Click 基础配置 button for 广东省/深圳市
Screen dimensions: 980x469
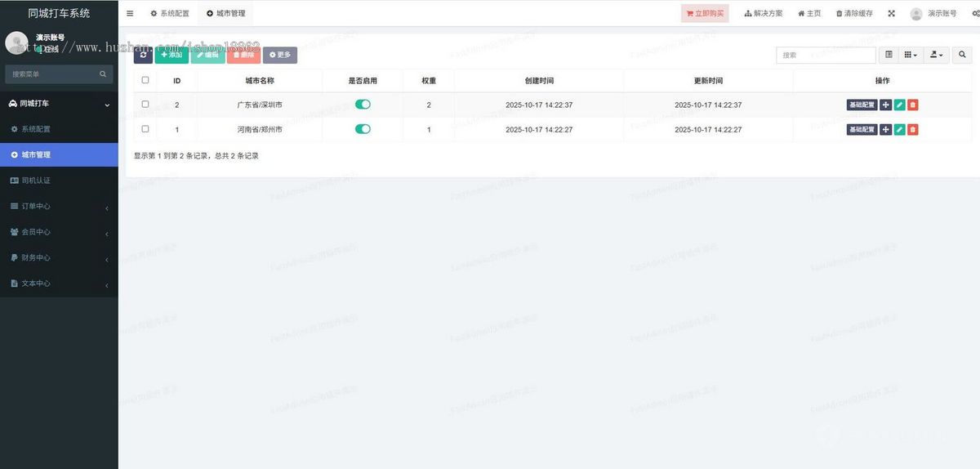[862, 105]
